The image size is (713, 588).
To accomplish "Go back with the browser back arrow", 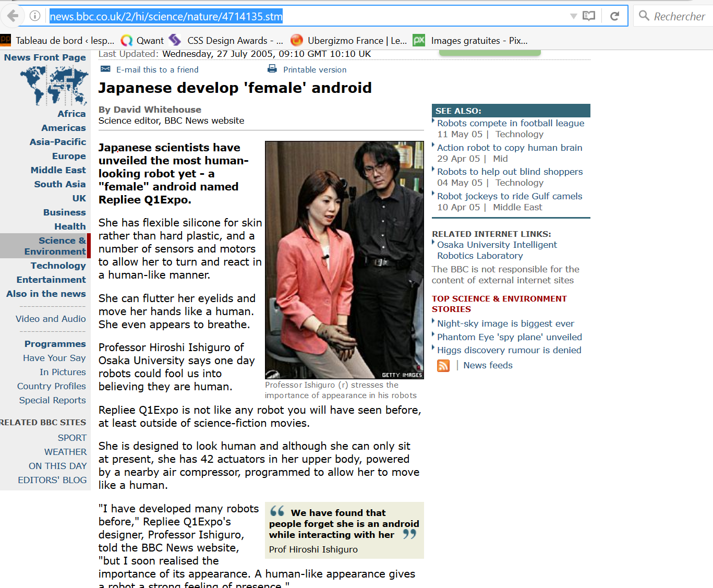I will 13,16.
